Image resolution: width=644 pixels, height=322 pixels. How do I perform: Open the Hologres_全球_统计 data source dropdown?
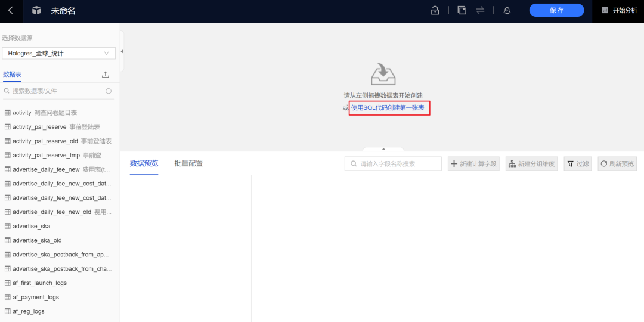pyautogui.click(x=58, y=54)
